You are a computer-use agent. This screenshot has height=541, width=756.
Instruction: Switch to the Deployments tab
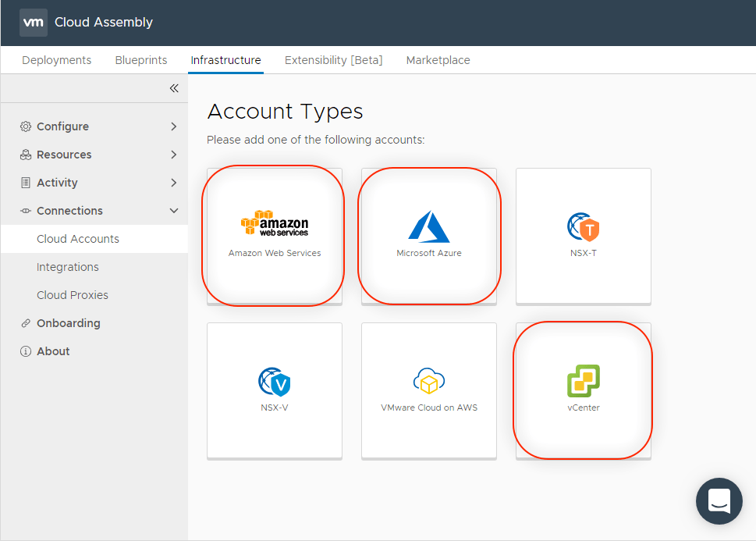coord(56,60)
